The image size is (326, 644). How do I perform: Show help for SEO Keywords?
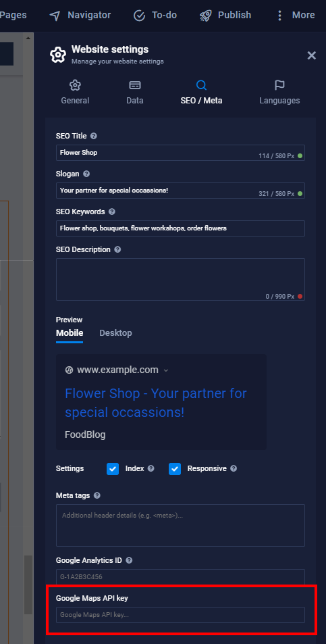click(111, 212)
